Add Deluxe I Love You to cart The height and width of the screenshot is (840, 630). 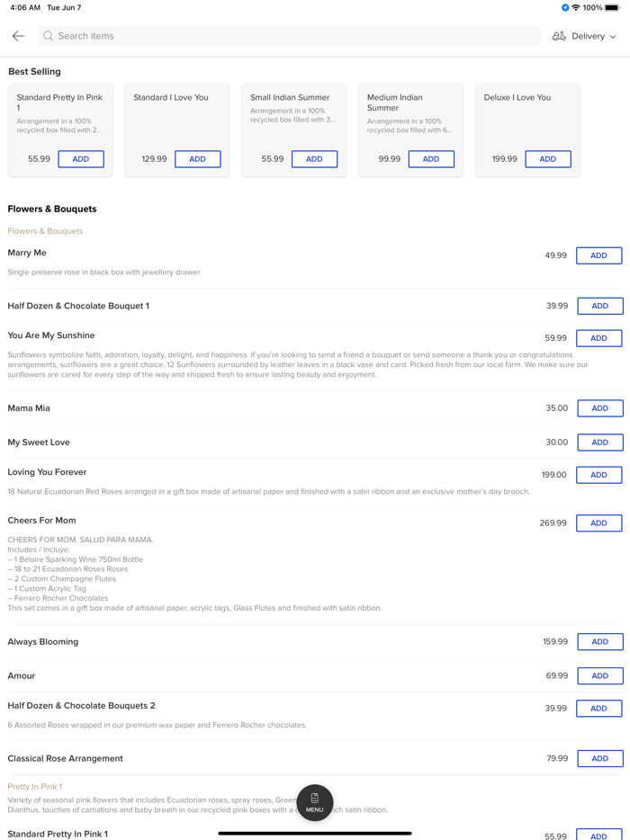(x=547, y=159)
